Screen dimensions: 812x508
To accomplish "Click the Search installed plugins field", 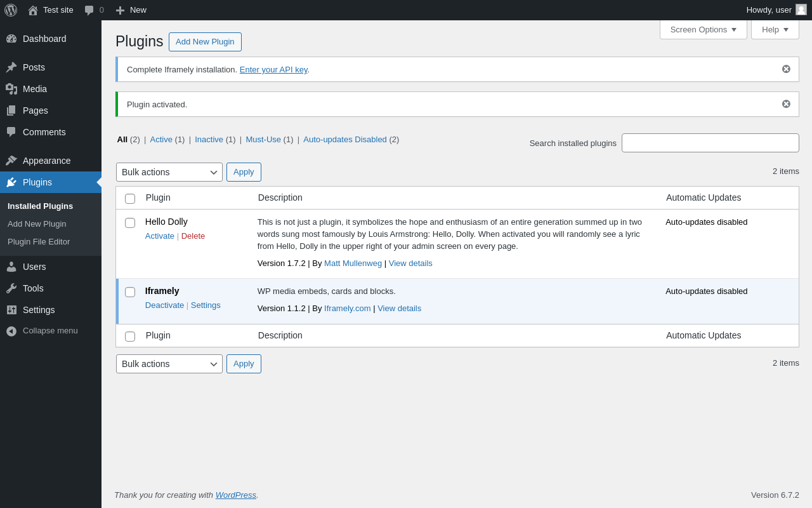I will 710,143.
